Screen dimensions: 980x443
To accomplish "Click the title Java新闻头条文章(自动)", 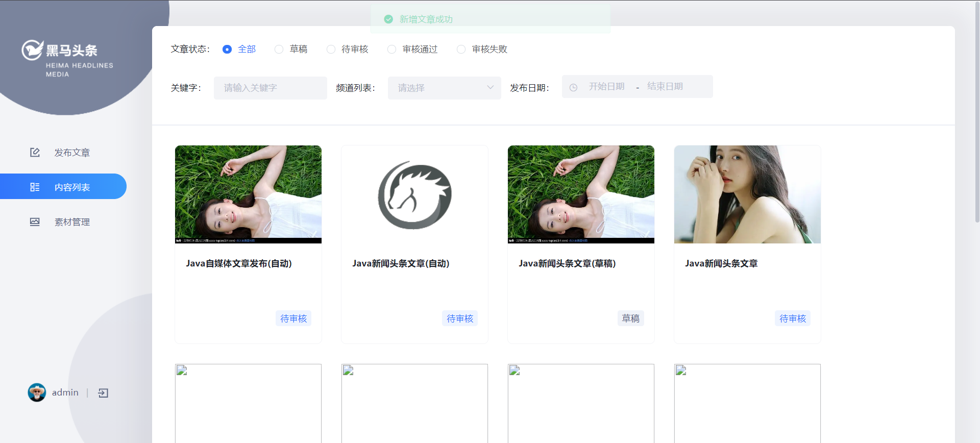I will tap(401, 263).
